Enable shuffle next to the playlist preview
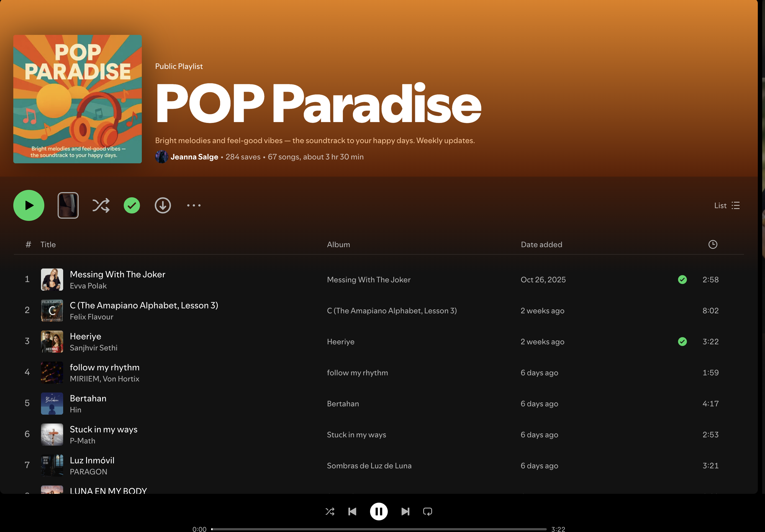This screenshot has height=532, width=765. click(x=101, y=205)
